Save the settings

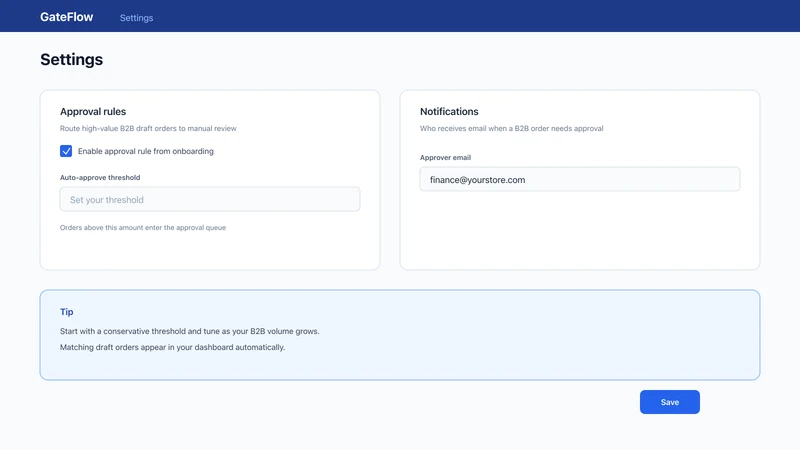coord(669,402)
